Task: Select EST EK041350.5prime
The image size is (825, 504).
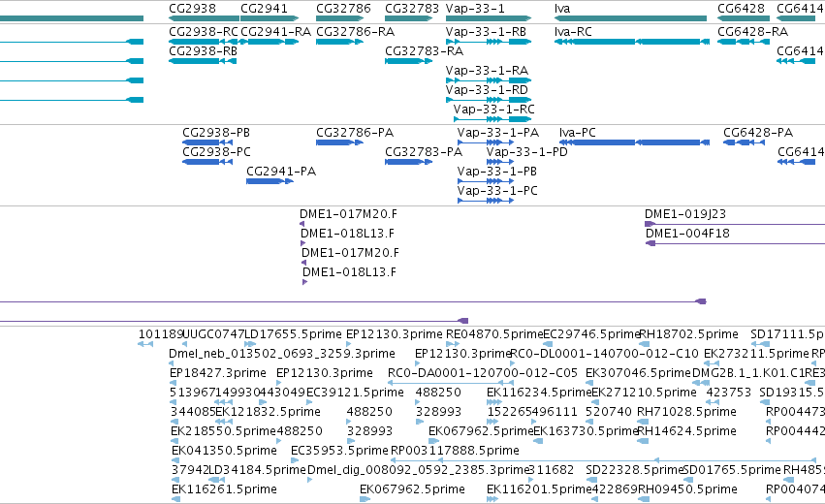Action: (224, 452)
